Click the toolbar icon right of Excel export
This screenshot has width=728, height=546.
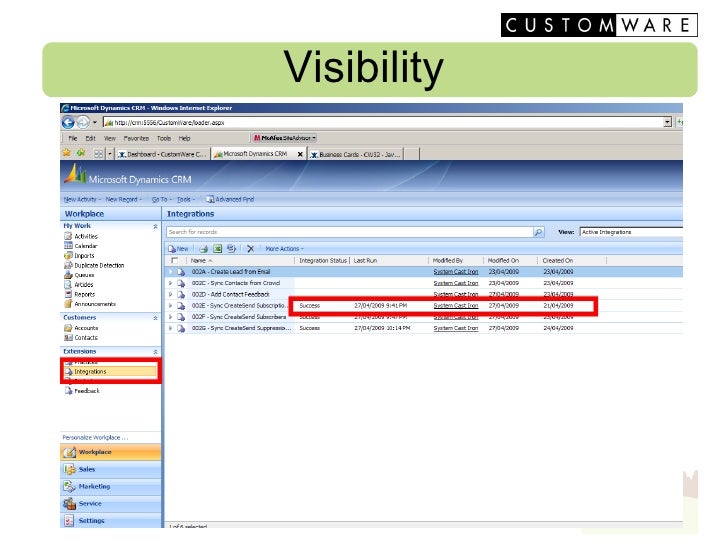coord(231,249)
